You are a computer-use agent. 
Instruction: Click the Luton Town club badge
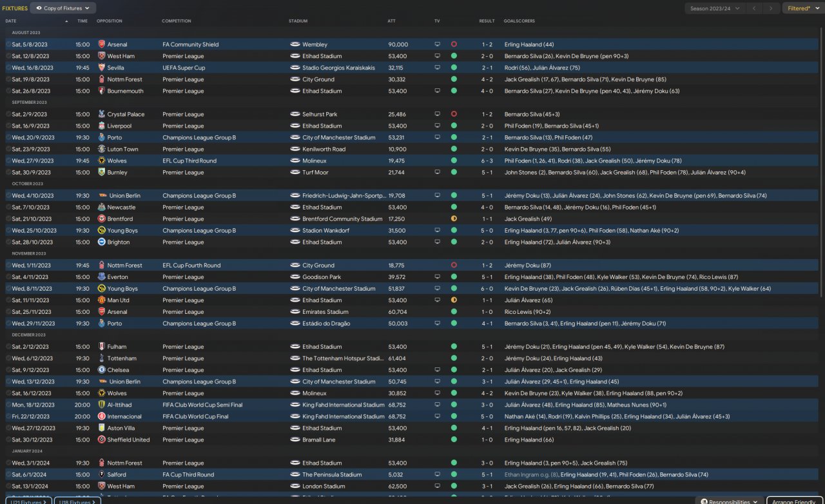pyautogui.click(x=102, y=149)
